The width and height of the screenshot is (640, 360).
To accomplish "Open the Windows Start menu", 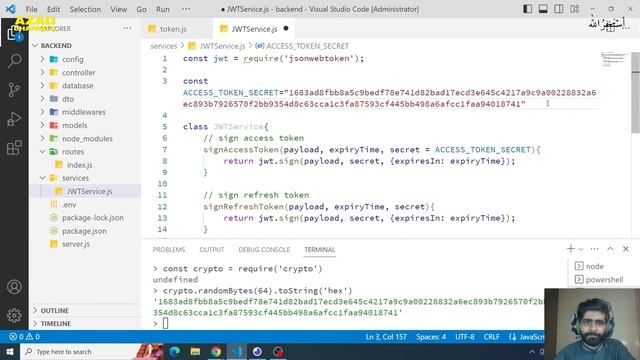I will 10,351.
